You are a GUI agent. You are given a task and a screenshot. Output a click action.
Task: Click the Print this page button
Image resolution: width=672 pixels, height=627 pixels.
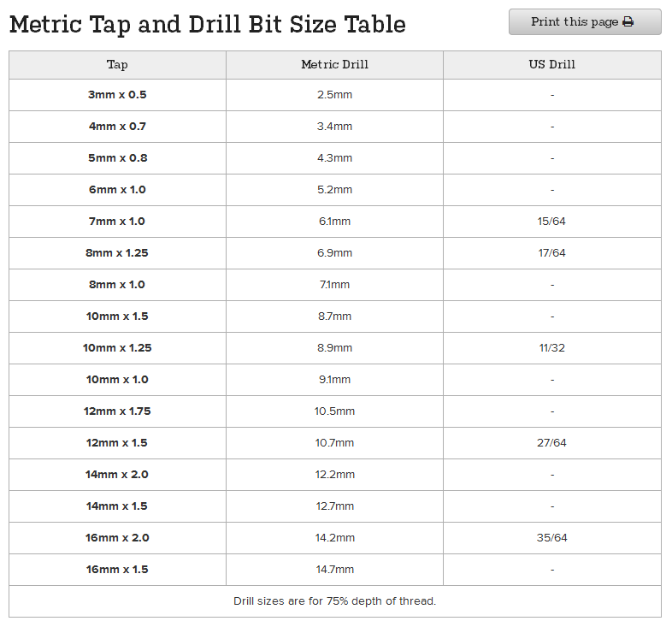click(585, 22)
